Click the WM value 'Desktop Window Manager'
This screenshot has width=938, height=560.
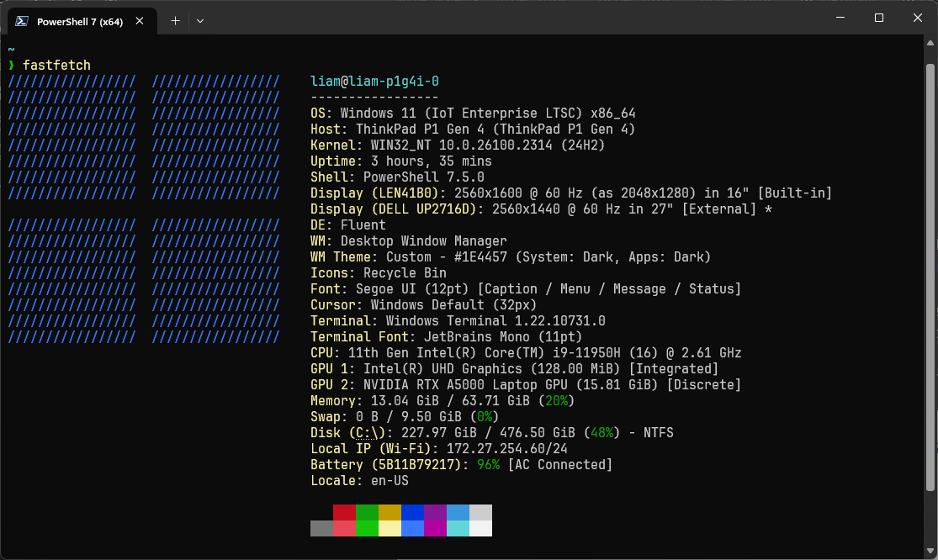(x=423, y=240)
